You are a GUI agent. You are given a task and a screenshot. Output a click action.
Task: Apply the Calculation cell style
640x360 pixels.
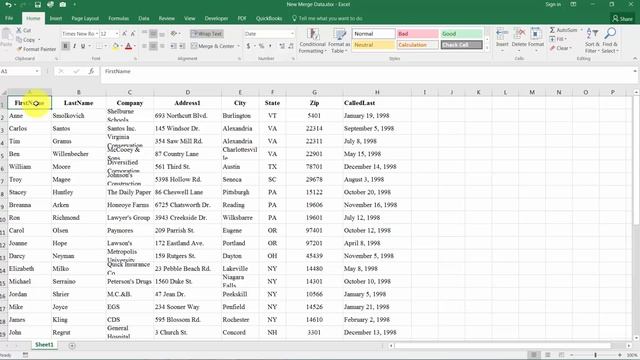tap(418, 45)
